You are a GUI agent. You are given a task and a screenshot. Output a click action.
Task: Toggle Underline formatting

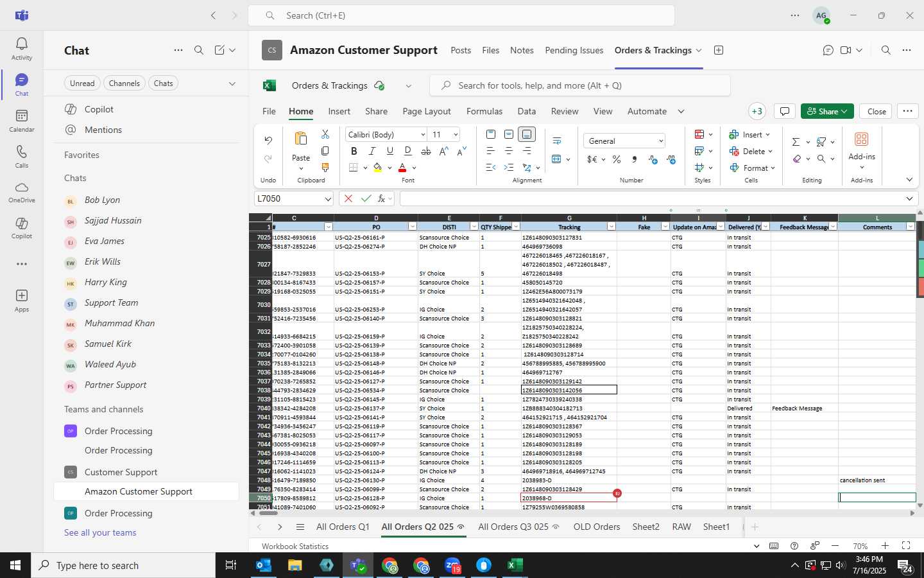pyautogui.click(x=389, y=151)
